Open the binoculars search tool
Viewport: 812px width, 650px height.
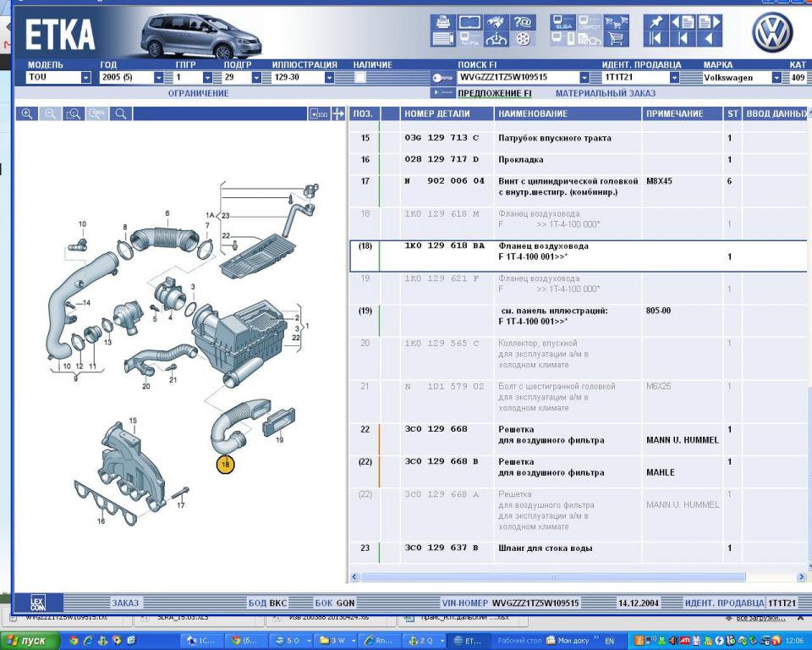(x=496, y=22)
